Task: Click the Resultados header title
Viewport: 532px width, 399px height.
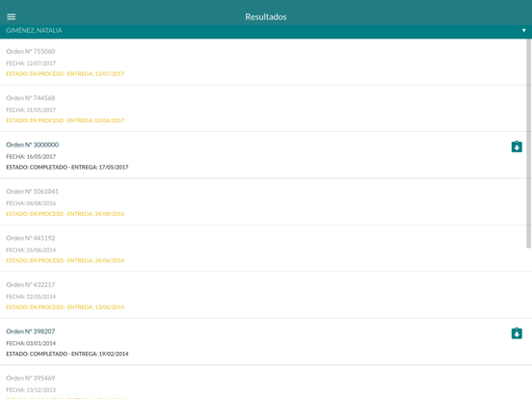Action: (266, 17)
